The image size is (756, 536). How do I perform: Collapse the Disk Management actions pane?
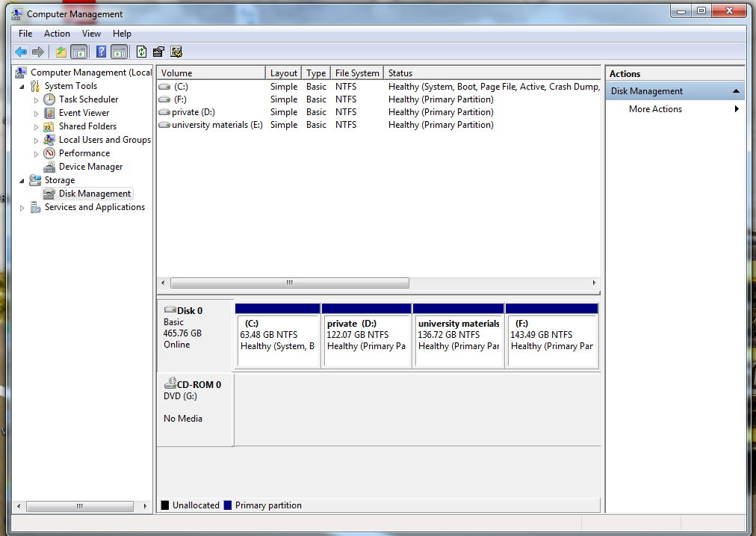tap(737, 90)
